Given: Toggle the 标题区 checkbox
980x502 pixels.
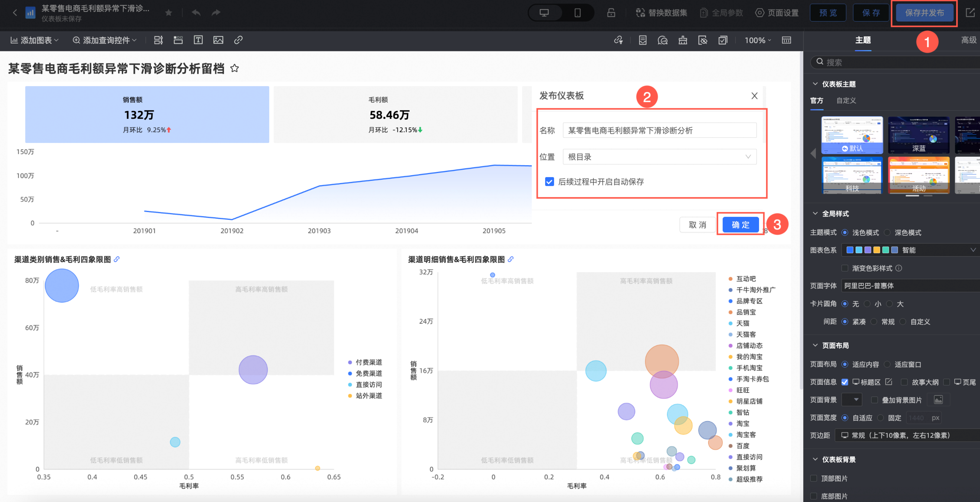Looking at the screenshot, I should click(845, 382).
